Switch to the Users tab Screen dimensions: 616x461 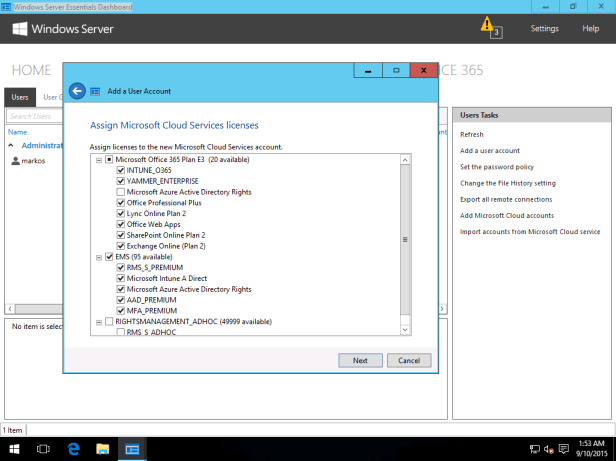(x=20, y=97)
